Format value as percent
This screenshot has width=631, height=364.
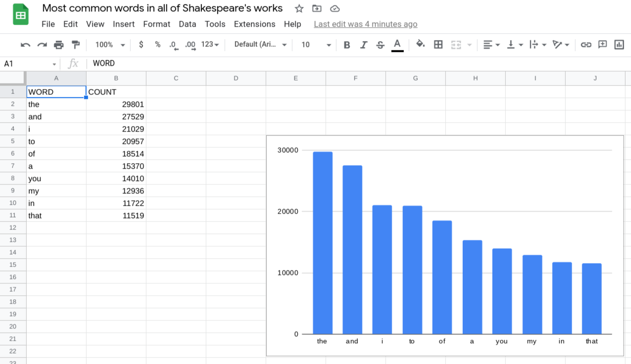[x=157, y=45]
